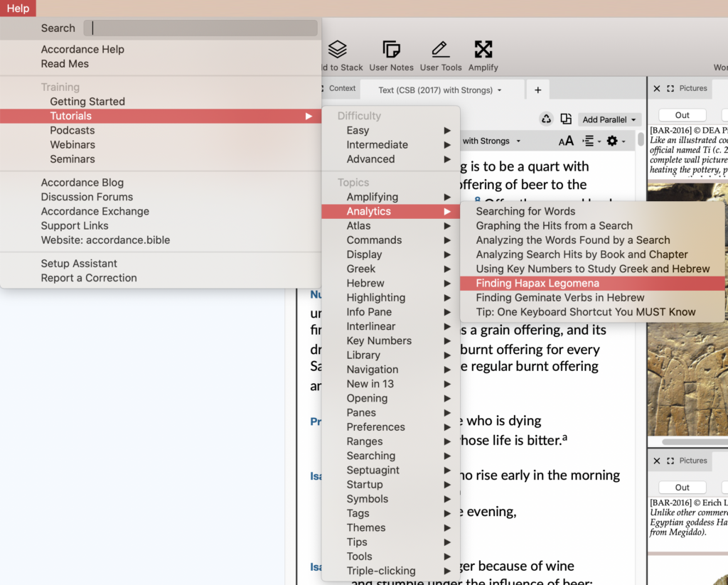Close the lower Pictures pane
728x585 pixels.
tap(656, 461)
